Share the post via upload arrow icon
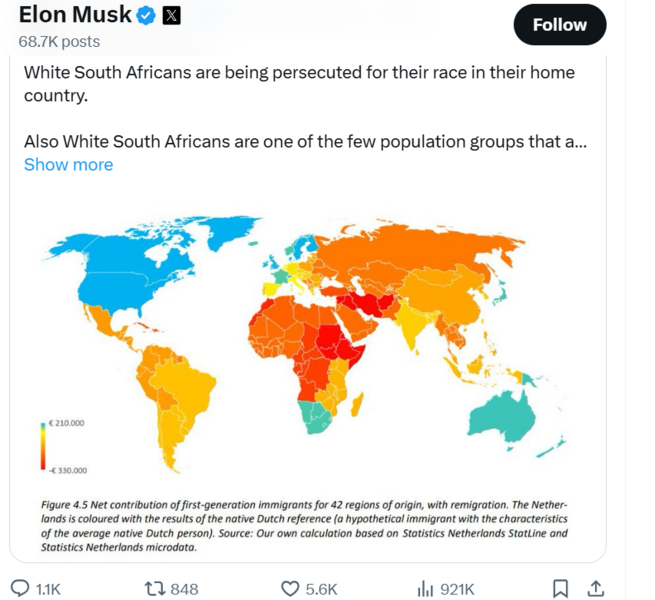This screenshot has height=600, width=655. point(595,588)
